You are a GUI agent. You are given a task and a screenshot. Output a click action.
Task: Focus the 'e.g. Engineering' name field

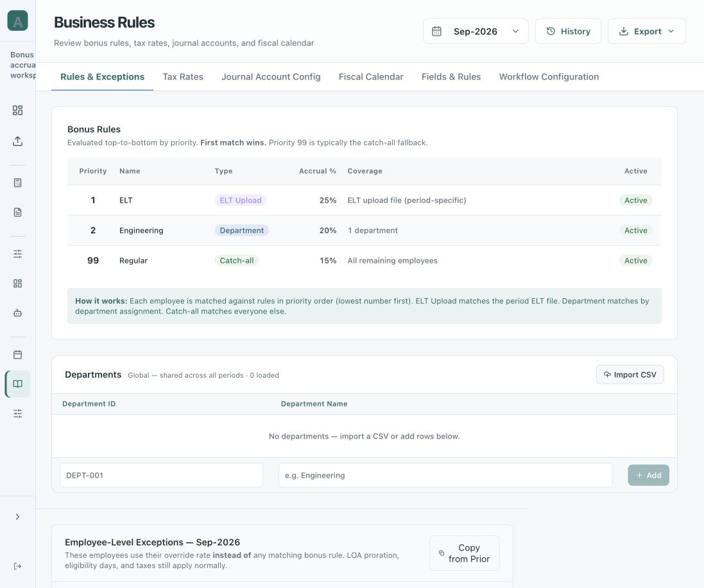445,475
